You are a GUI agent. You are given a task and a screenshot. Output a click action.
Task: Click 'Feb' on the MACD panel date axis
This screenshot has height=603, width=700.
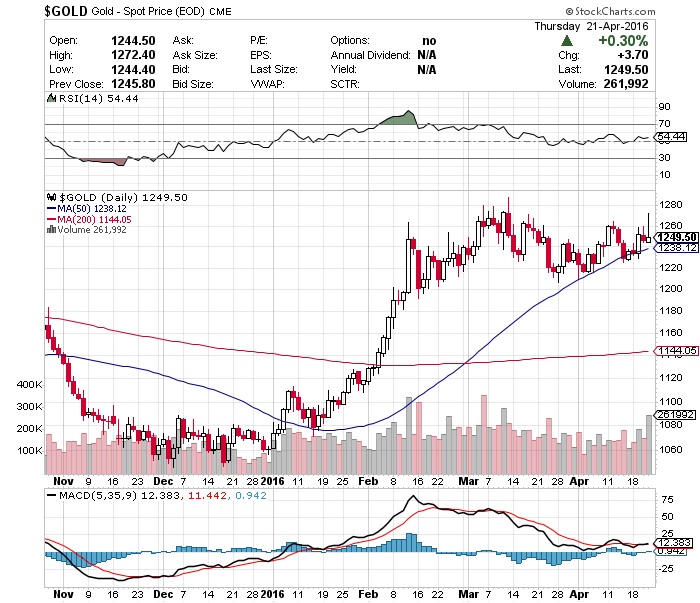pos(368,594)
